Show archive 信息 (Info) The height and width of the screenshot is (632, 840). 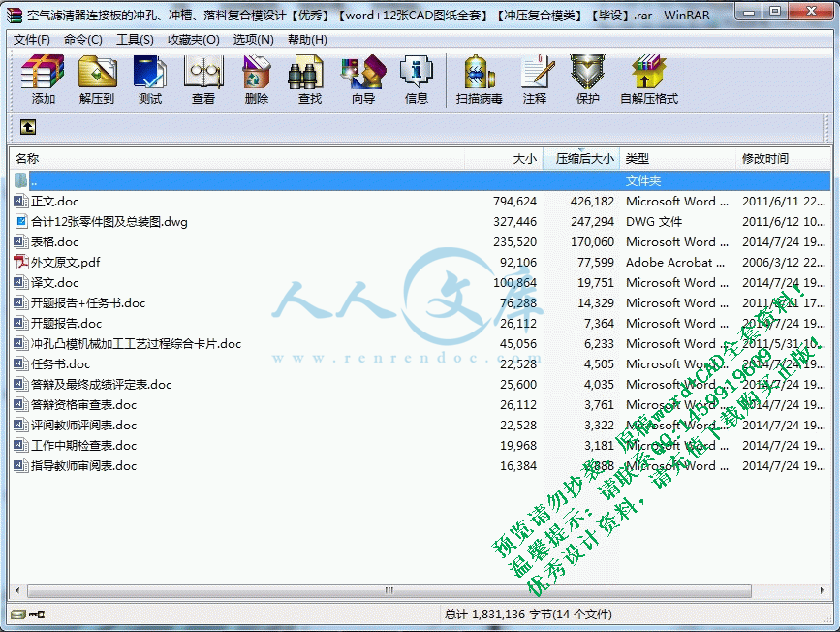pyautogui.click(x=417, y=79)
